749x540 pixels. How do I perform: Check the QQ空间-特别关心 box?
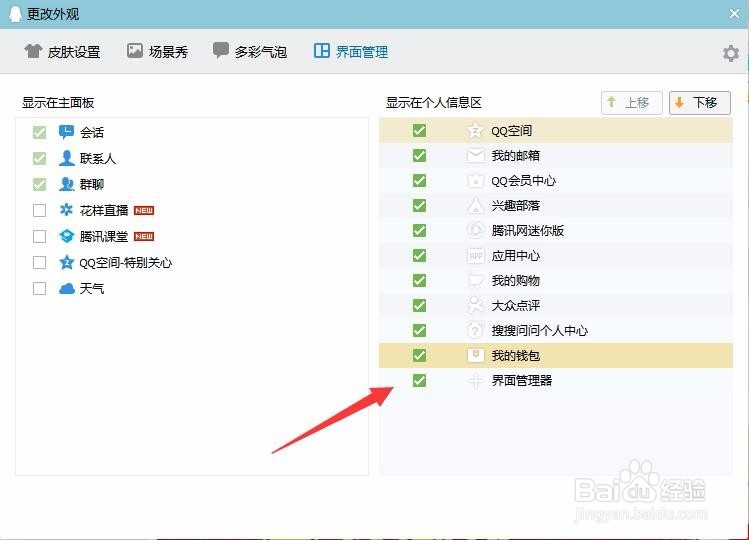[40, 262]
